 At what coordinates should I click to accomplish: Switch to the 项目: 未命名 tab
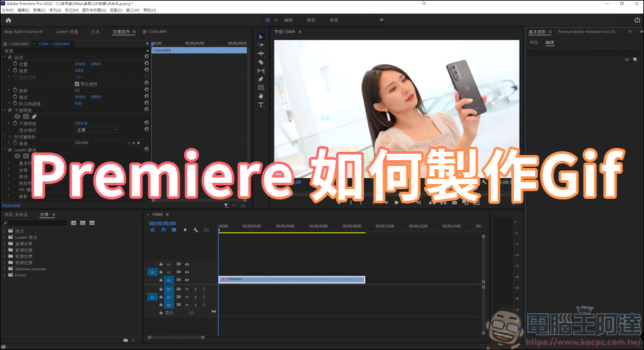16,215
